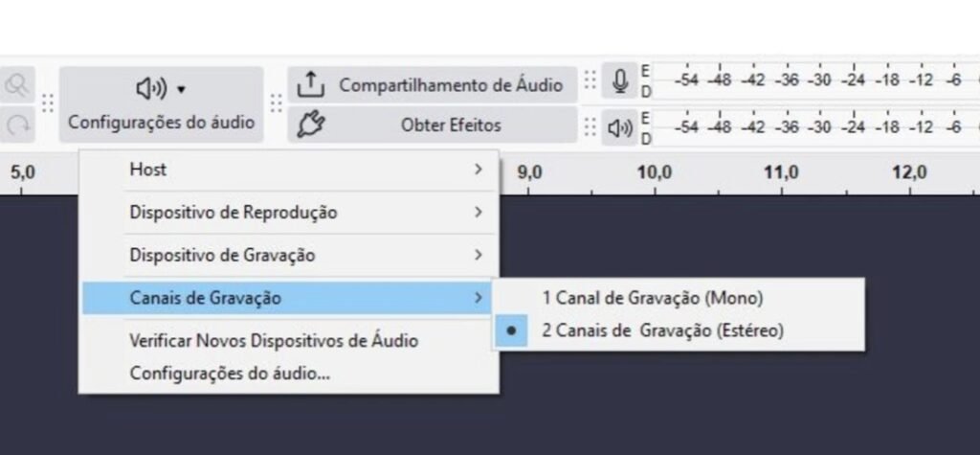This screenshot has width=980, height=455.
Task: Click the 11,0 mark on the timeline ruler
Action: pyautogui.click(x=781, y=173)
